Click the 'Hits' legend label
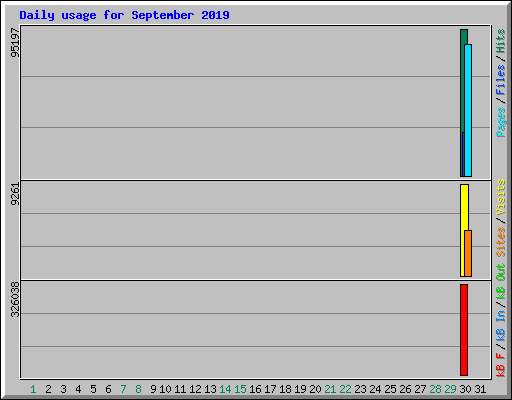Image resolution: width=512 pixels, height=400 pixels. coord(501,41)
